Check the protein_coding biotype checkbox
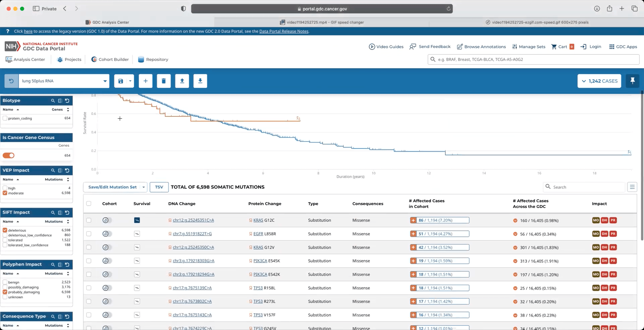 pos(5,118)
